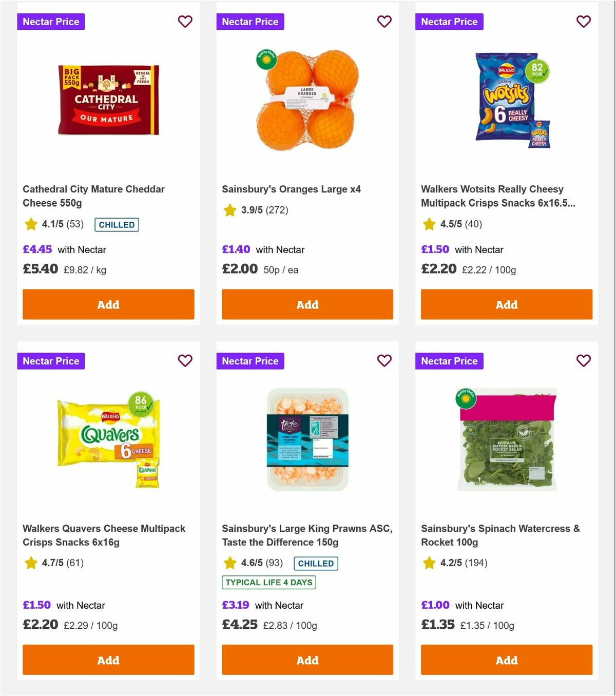Screen dimensions: 616x696
Task: Add Sainsbury's Oranges Large x4 to favourites
Action: [384, 22]
